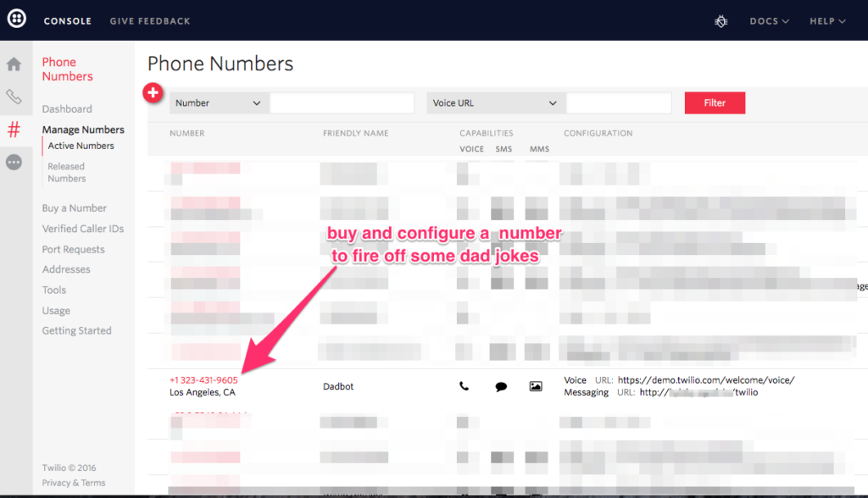868x498 pixels.
Task: Expand the Number filter dropdown
Action: click(x=219, y=103)
